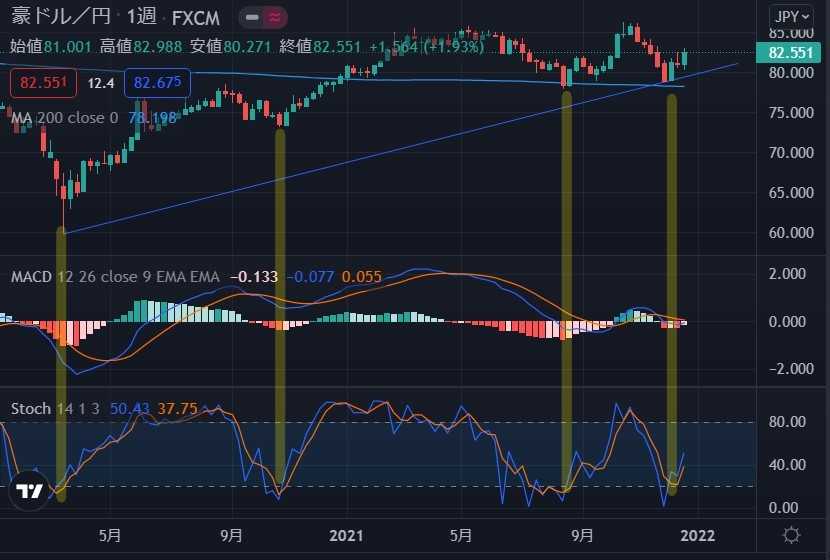This screenshot has width=830, height=560.
Task: Click the 始値 81.001 open value
Action: coord(51,47)
